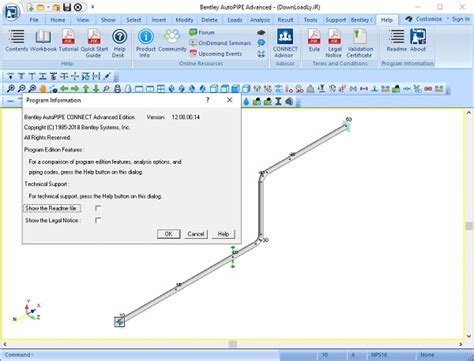
Task: Click the green right arrow view icon
Action: click(75, 89)
